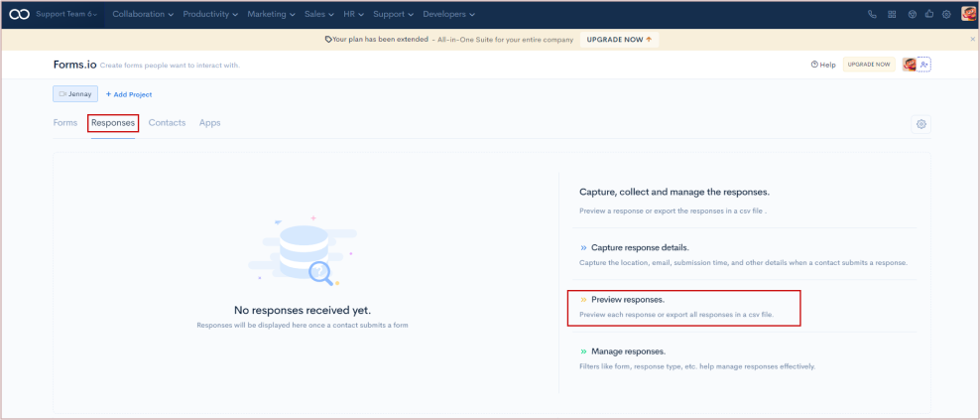Open the Developers menu
The width and height of the screenshot is (980, 420).
(448, 15)
